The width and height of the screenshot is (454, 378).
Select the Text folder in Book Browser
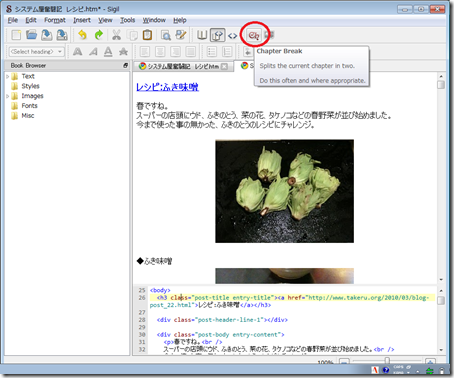tap(28, 76)
